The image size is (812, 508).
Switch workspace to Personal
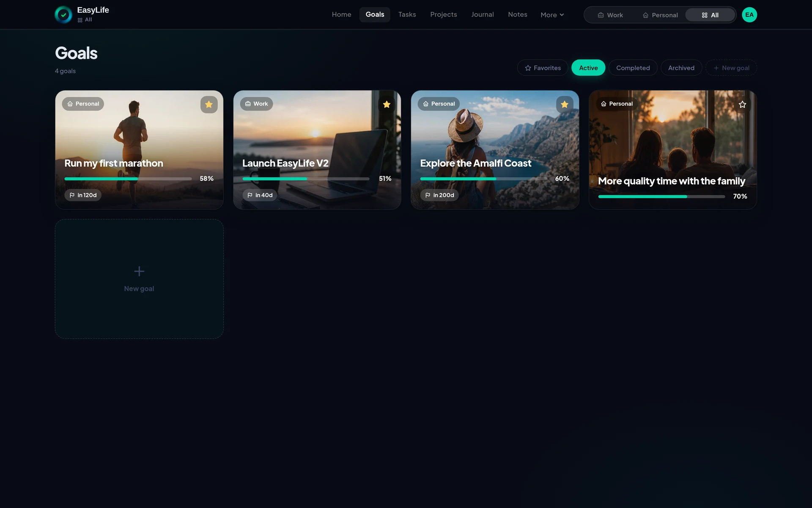[660, 15]
